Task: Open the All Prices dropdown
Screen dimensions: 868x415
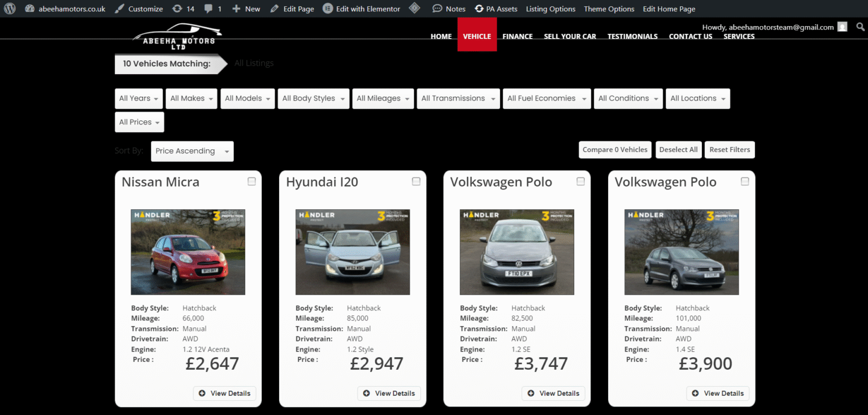Action: tap(139, 122)
